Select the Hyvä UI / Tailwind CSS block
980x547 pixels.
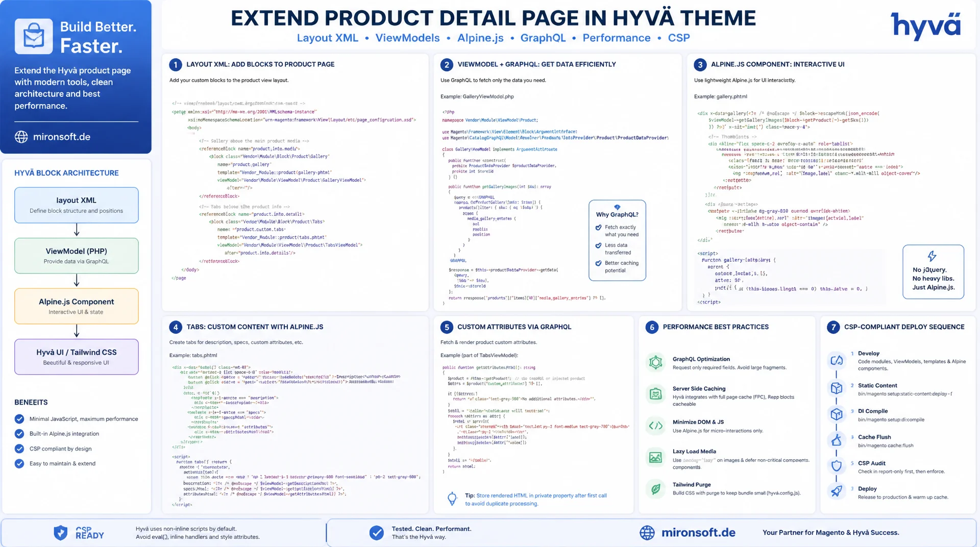coord(77,357)
